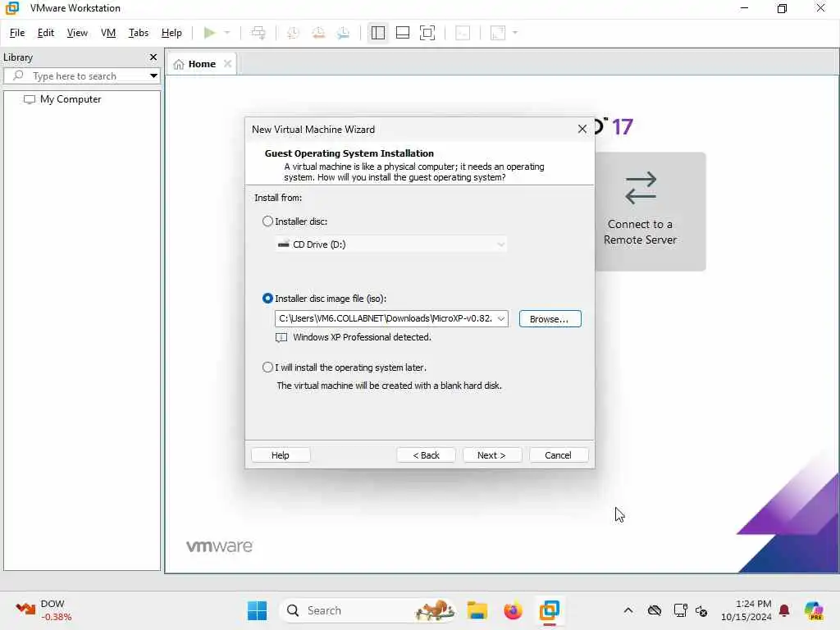Image resolution: width=840 pixels, height=630 pixels.
Task: Expand the Library search filter dropdown
Action: point(153,75)
